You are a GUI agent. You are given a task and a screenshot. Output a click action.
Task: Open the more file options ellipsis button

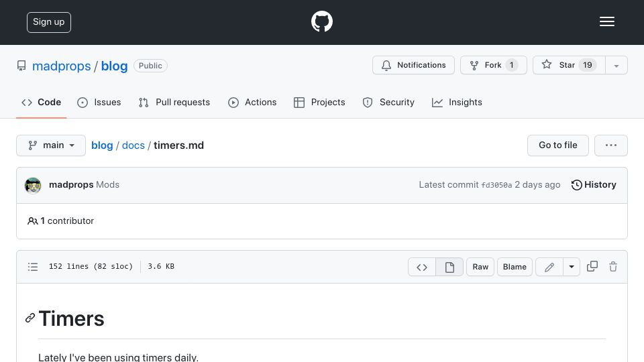(610, 145)
